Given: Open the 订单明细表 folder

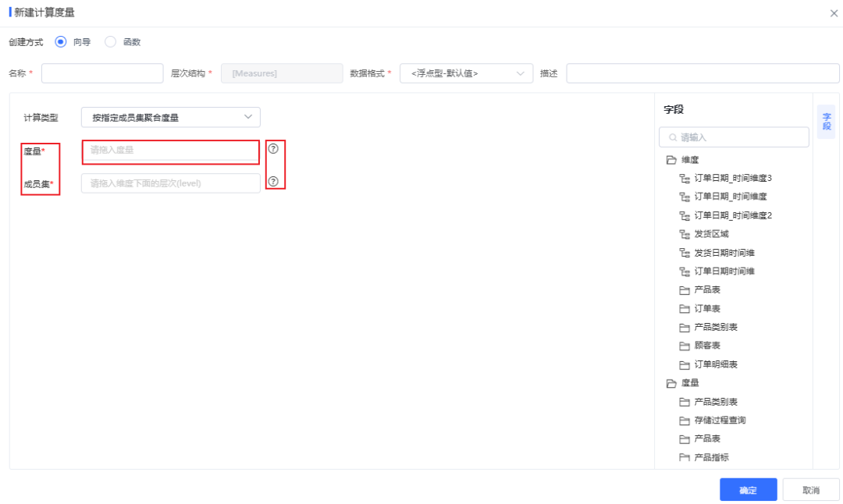Looking at the screenshot, I should [716, 364].
